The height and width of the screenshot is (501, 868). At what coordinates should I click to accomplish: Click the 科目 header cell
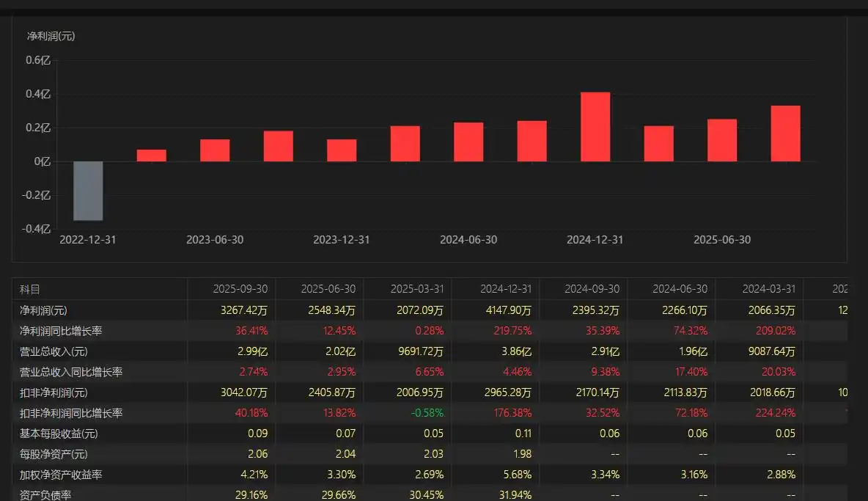click(x=30, y=289)
